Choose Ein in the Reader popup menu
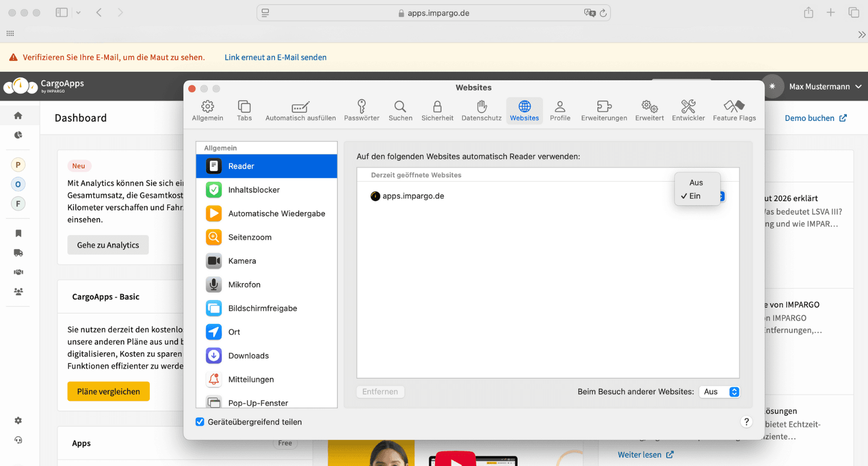This screenshot has height=466, width=868. point(697,196)
